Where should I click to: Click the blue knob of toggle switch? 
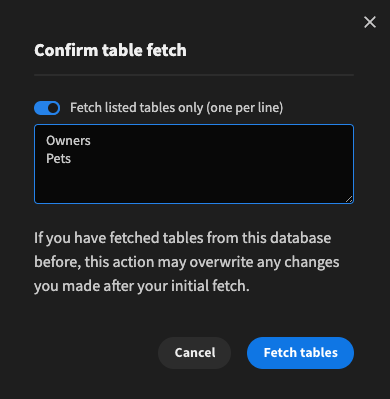tap(53, 108)
